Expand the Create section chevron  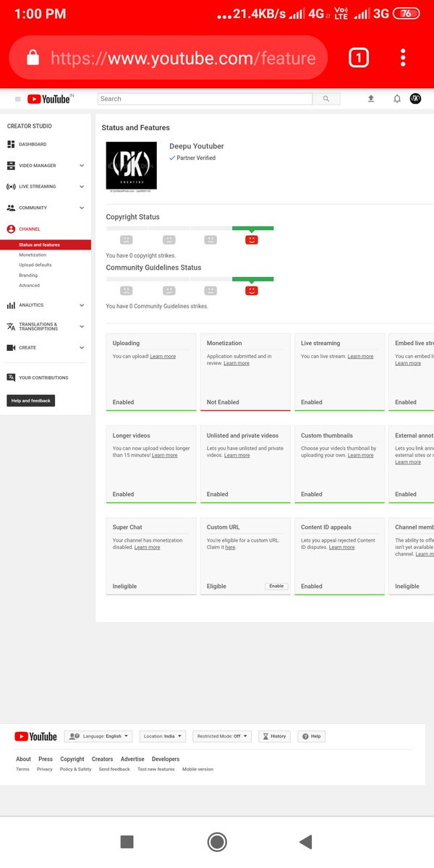[x=82, y=348]
